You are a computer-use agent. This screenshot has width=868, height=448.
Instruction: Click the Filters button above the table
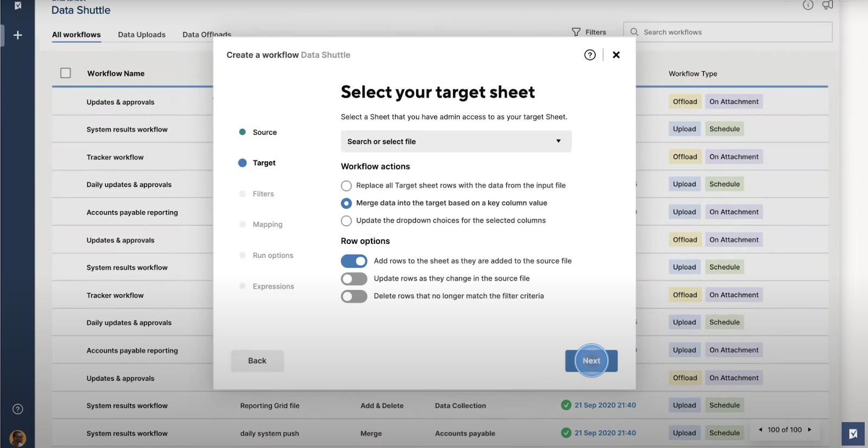pos(589,32)
